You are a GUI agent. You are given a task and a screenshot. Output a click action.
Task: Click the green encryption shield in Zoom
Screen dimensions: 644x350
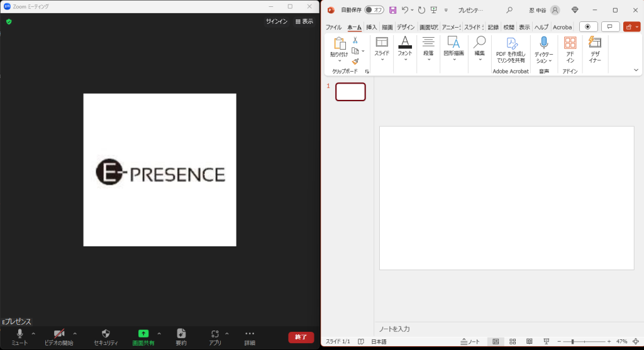coord(9,21)
